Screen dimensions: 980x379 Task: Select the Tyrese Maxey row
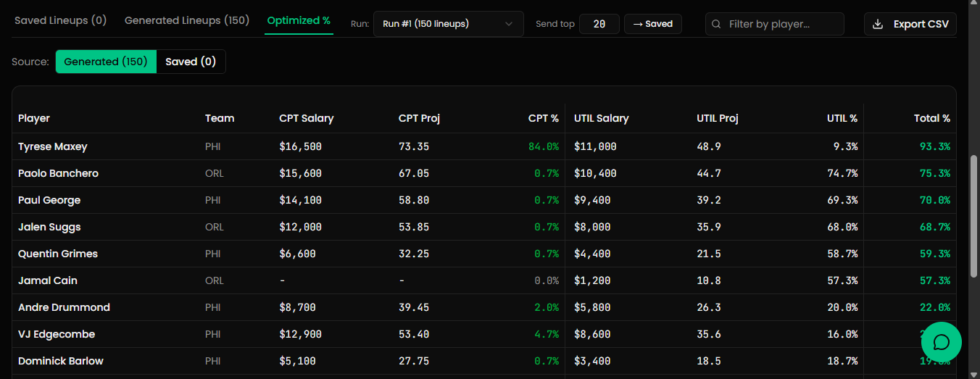[53, 146]
